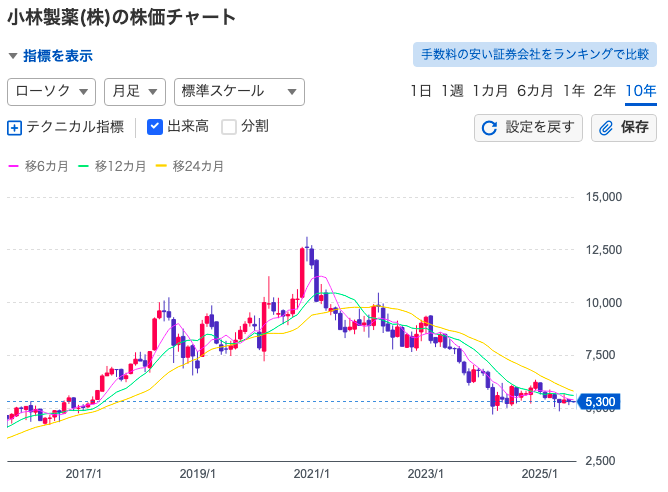Select the 10年 range tab
Image resolution: width=668 pixels, height=492 pixels.
641,91
